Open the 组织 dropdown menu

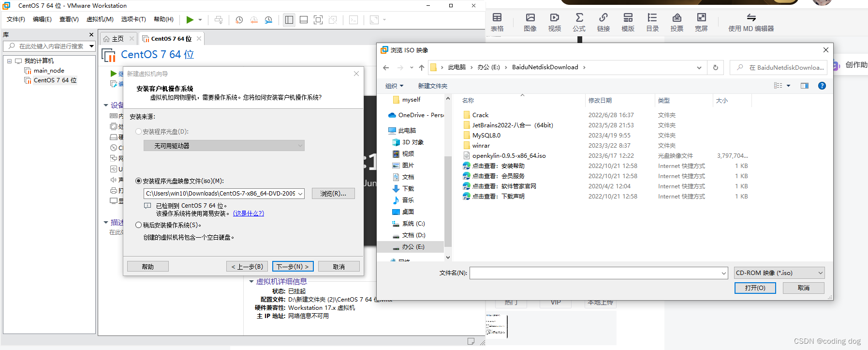tap(394, 86)
